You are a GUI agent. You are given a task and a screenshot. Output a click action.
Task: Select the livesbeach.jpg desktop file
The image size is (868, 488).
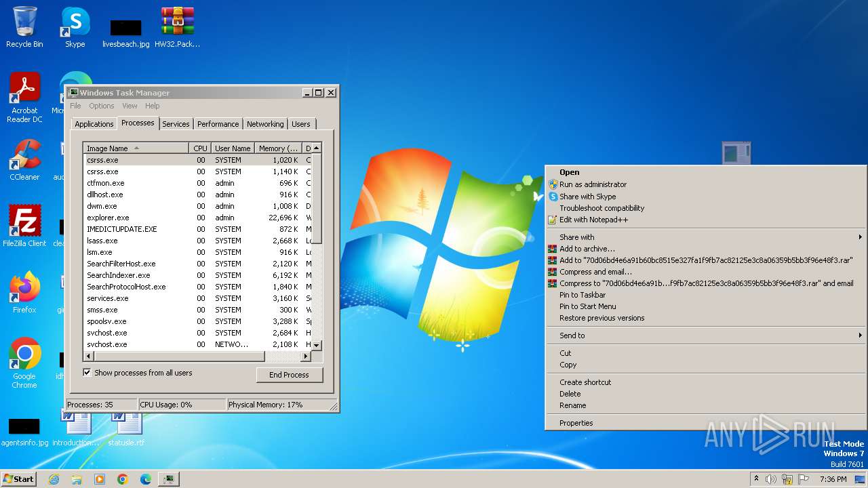[125, 33]
